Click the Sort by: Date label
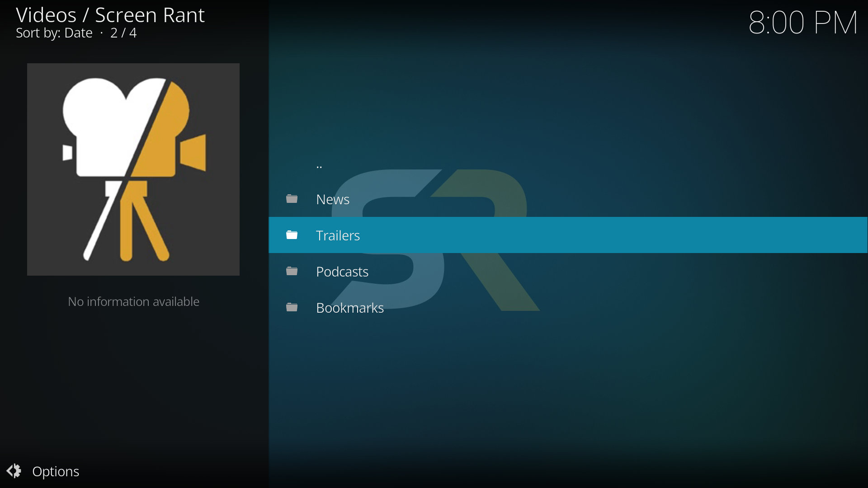868x488 pixels. pos(54,33)
